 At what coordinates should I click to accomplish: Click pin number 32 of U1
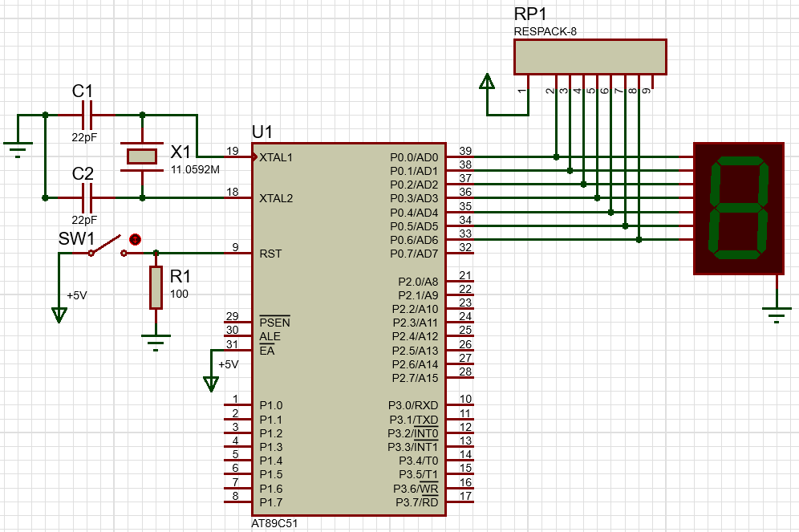(x=465, y=247)
